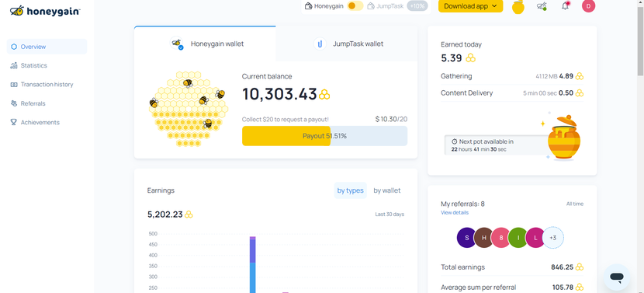Select earnings by wallet
The width and height of the screenshot is (644, 293).
tap(387, 190)
